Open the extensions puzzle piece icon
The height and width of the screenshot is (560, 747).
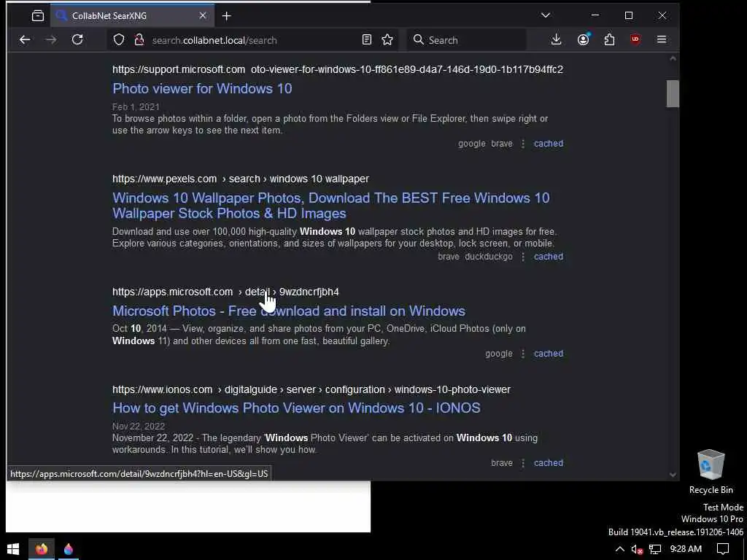tap(609, 39)
